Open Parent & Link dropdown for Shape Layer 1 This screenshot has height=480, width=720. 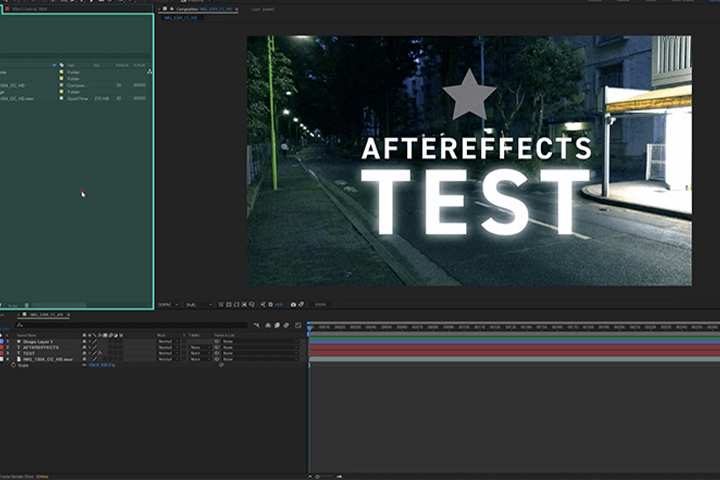(260, 342)
